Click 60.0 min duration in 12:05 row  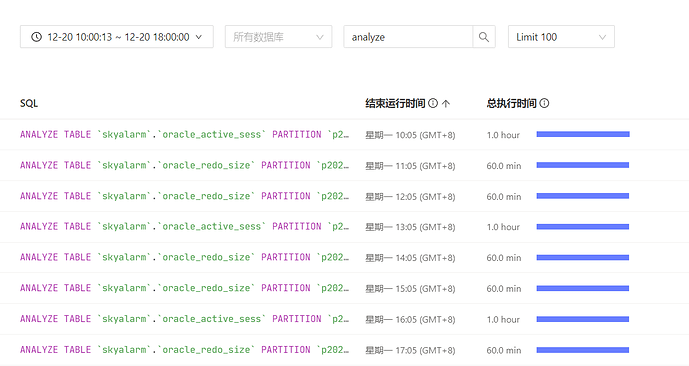pos(504,196)
